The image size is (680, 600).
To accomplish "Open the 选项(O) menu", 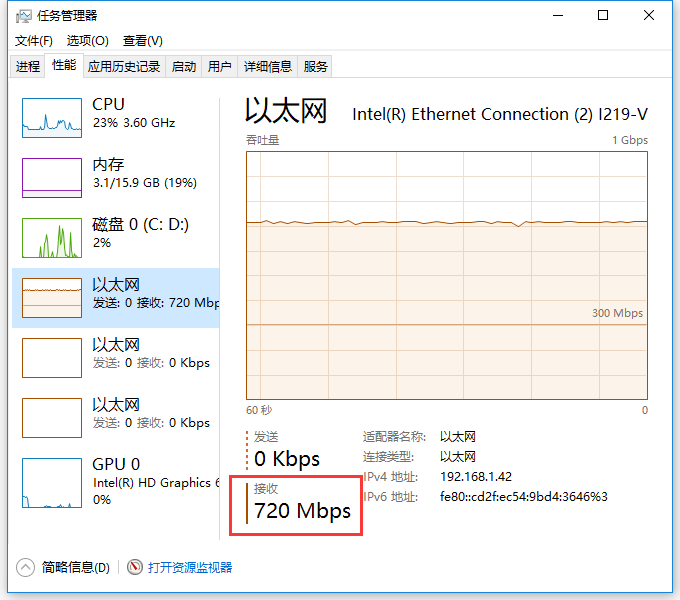I will click(x=88, y=41).
